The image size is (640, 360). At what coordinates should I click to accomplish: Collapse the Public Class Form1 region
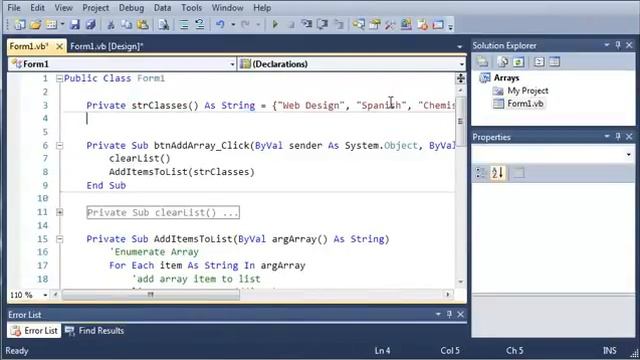(x=60, y=78)
